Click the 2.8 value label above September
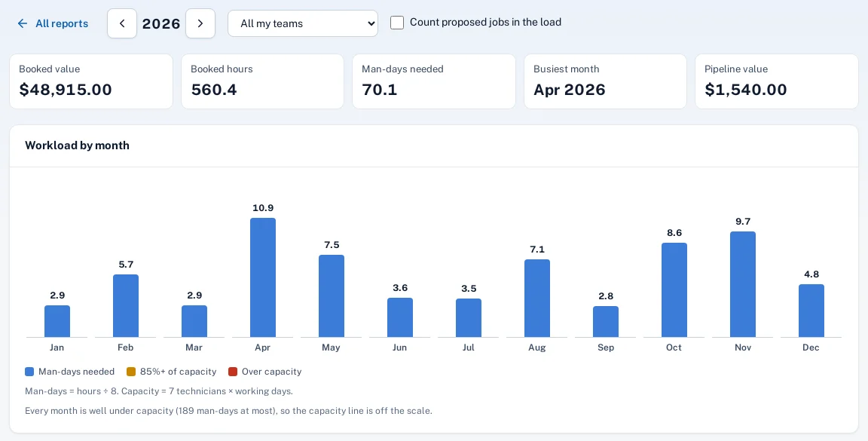 pos(606,296)
